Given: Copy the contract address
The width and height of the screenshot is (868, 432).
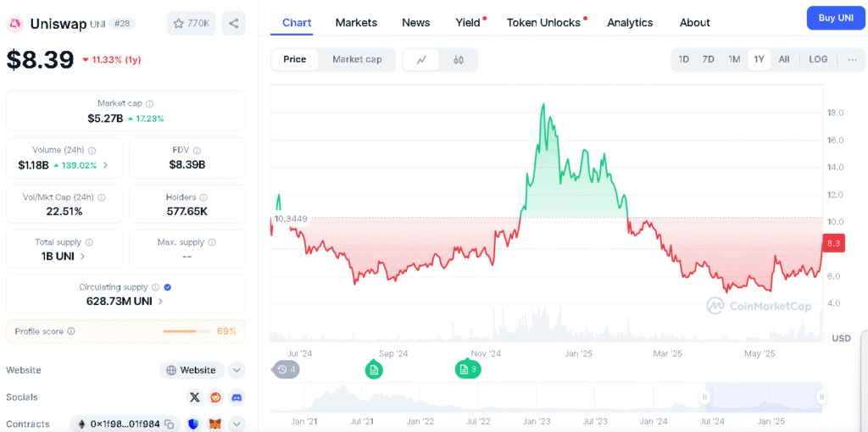Looking at the screenshot, I should pyautogui.click(x=170, y=424).
